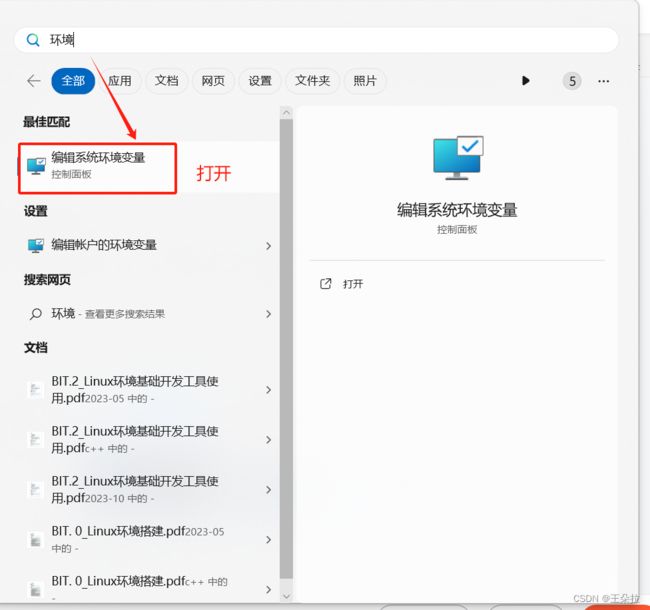Expand chevron for BIT.2 pdf 2023-10
Viewport: 650px width, 610px height.
[269, 489]
